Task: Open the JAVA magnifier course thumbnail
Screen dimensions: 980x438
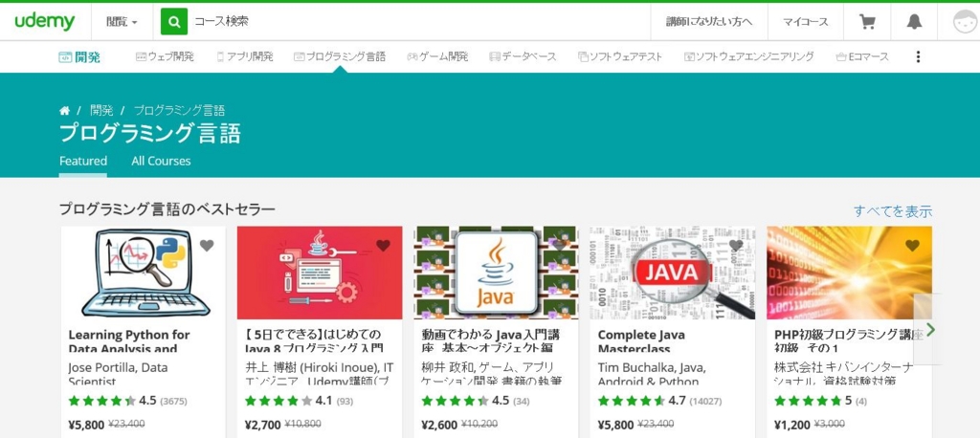Action: point(673,273)
